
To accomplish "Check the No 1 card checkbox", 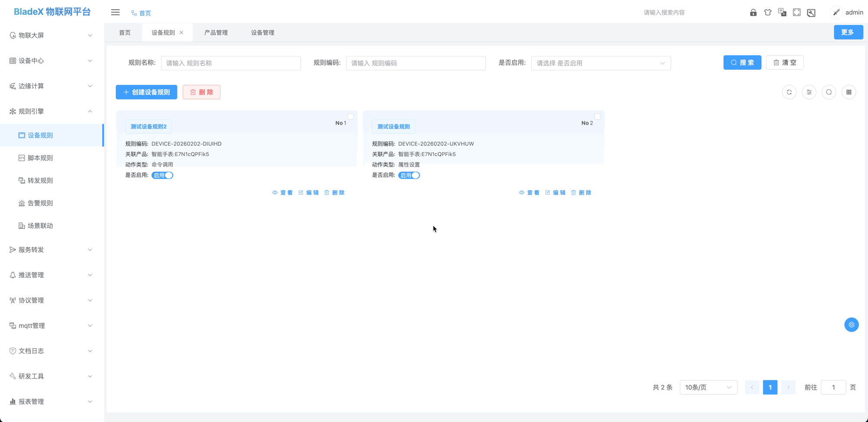I will [x=351, y=116].
